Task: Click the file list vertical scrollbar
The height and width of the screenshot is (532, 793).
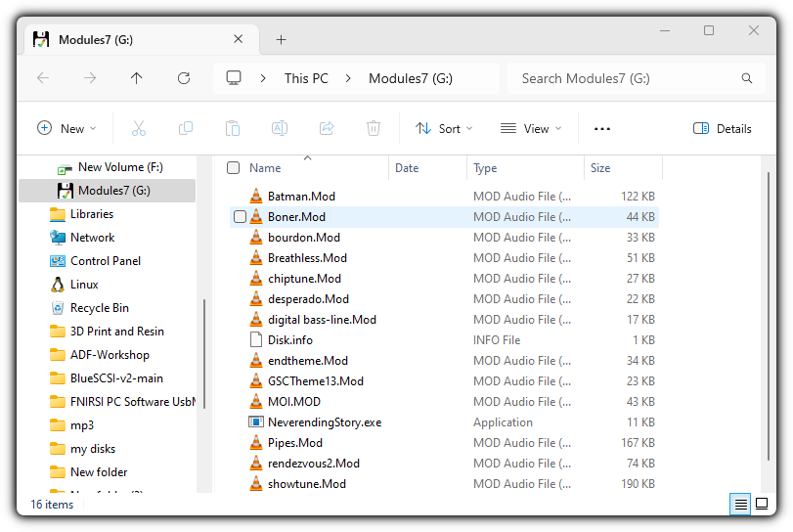Action: click(x=769, y=316)
